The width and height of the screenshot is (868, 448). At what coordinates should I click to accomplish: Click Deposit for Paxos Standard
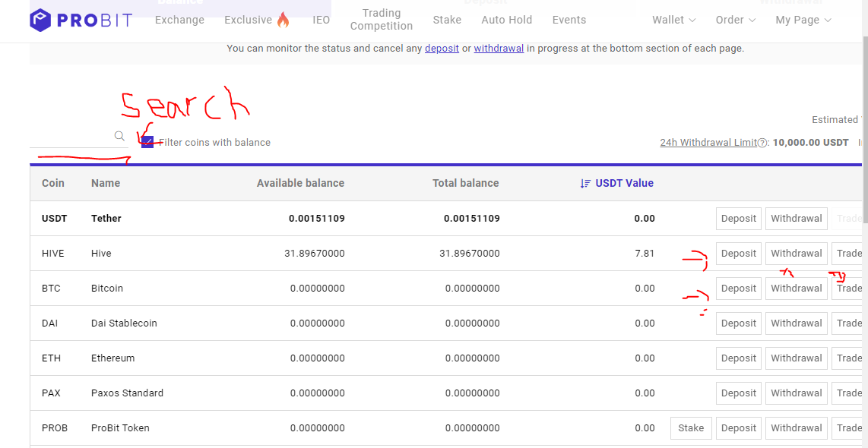click(739, 393)
